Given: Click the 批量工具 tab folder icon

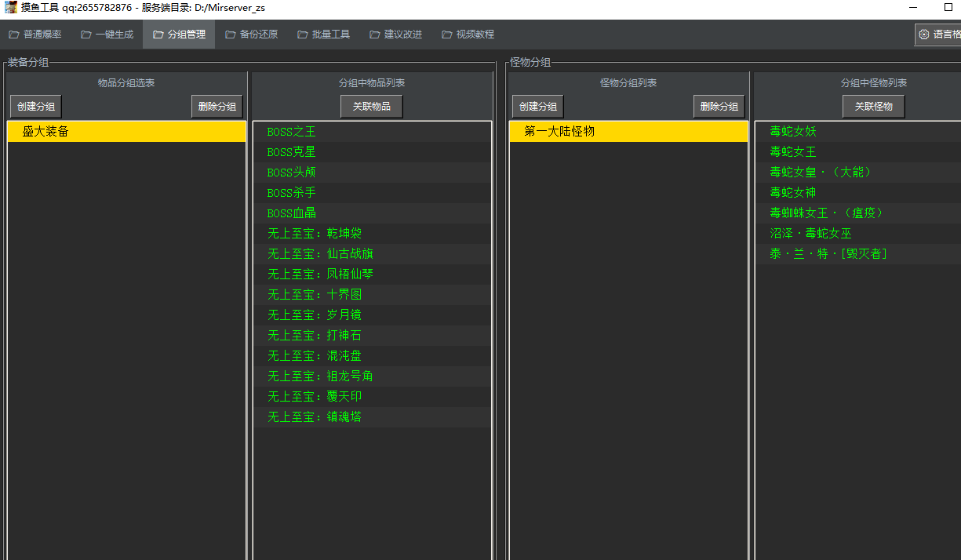Looking at the screenshot, I should [303, 35].
